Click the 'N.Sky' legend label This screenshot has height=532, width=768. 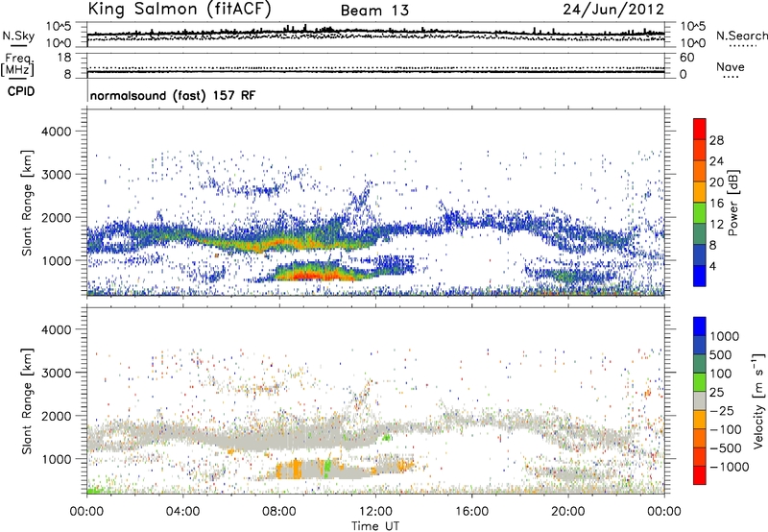point(18,36)
